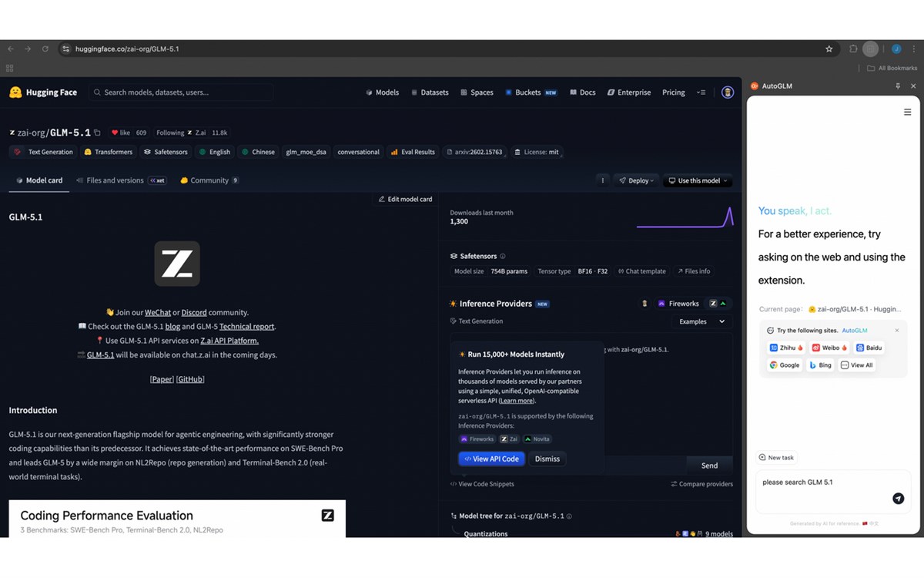Focus the Hugging Face search field
Viewport: 924px width, 578px height.
[181, 92]
